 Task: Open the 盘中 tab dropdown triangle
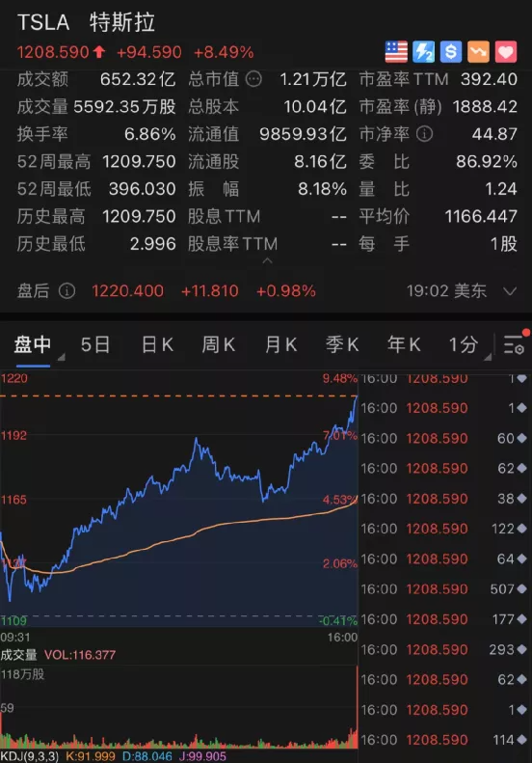[61, 358]
